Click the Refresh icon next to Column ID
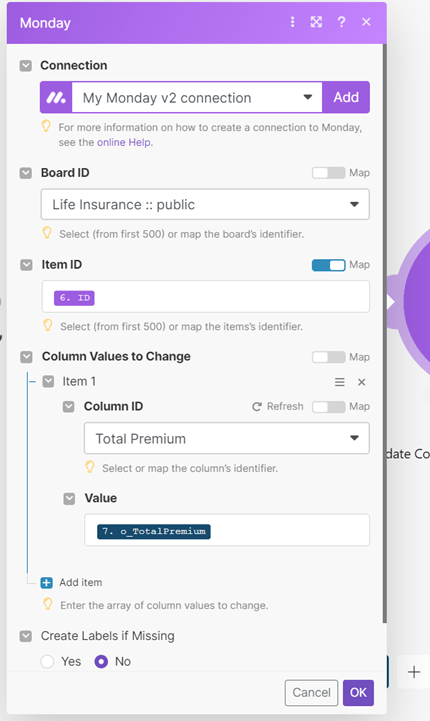The width and height of the screenshot is (430, 721). 257,406
